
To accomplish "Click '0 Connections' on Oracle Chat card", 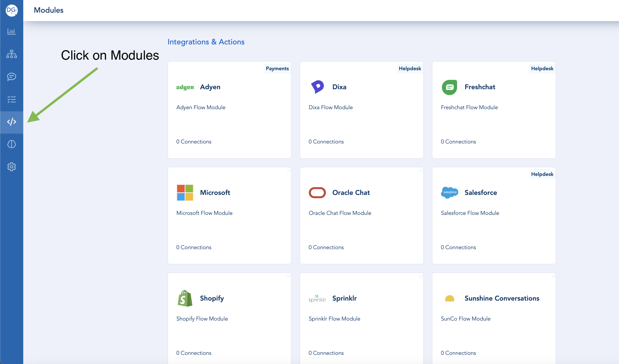I will point(326,247).
